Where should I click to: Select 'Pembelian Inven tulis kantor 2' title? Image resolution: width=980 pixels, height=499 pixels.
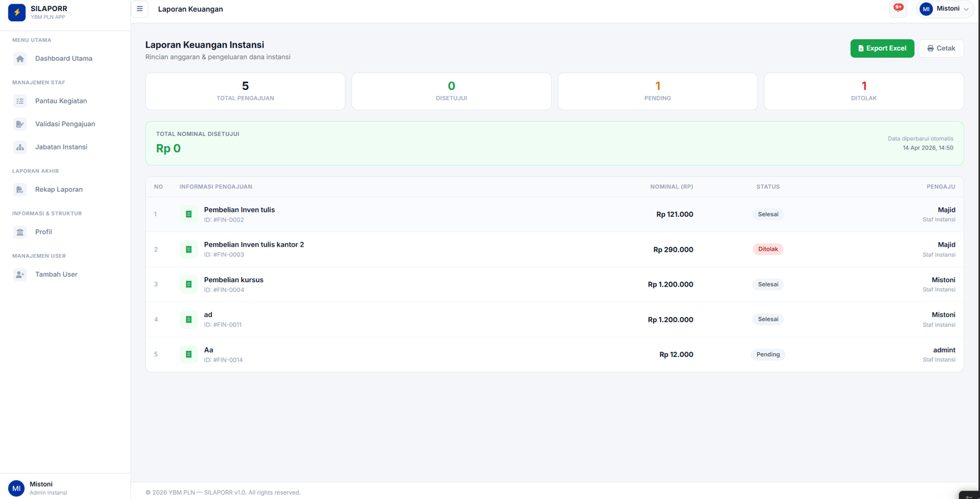(x=254, y=245)
